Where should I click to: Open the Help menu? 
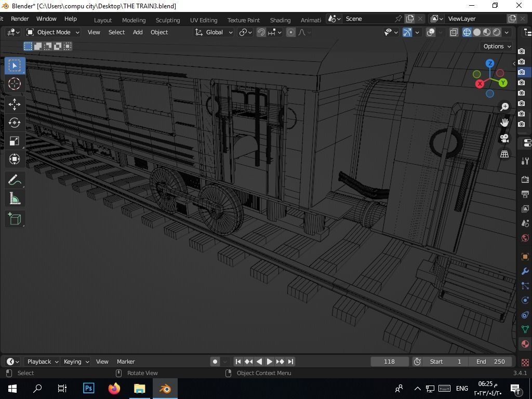tap(71, 19)
